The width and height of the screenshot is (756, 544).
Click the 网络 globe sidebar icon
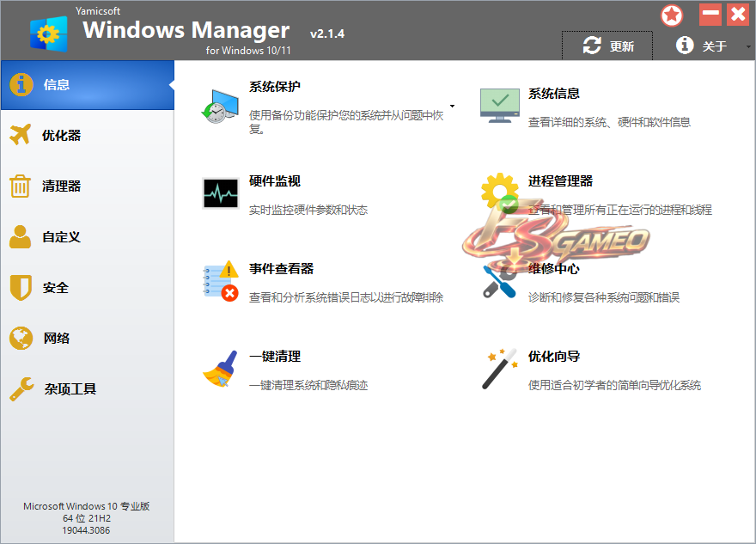tap(21, 338)
